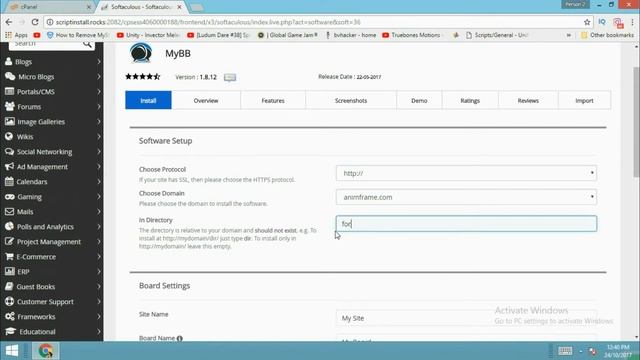Viewport: 640px width, 360px height.
Task: Click the Project Management pencil icon
Action: tap(9, 242)
